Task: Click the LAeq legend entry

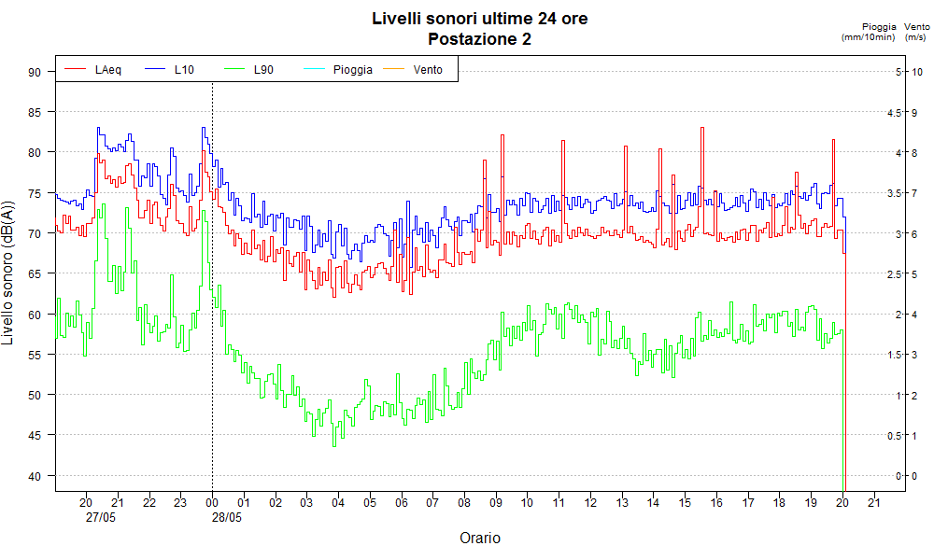Action: click(107, 70)
